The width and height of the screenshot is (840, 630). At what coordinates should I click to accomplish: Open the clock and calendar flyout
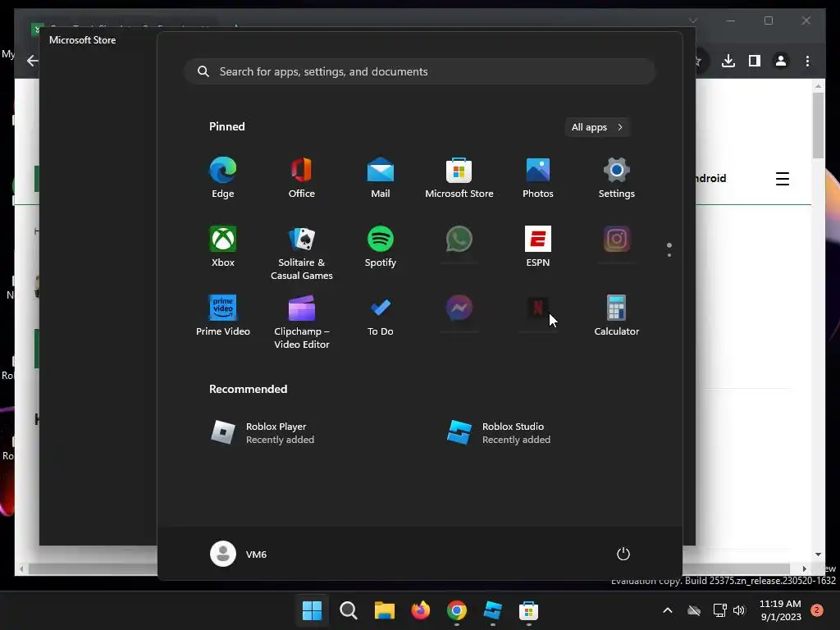point(781,610)
